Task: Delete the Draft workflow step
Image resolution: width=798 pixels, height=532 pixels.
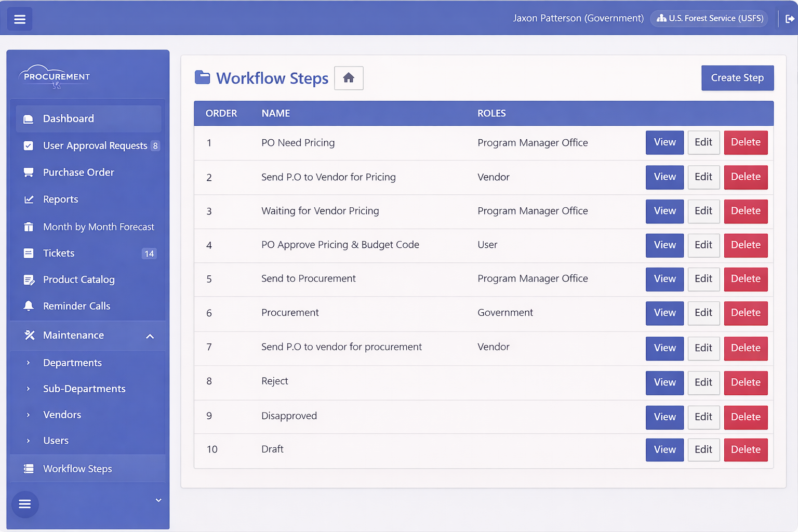Action: click(745, 449)
